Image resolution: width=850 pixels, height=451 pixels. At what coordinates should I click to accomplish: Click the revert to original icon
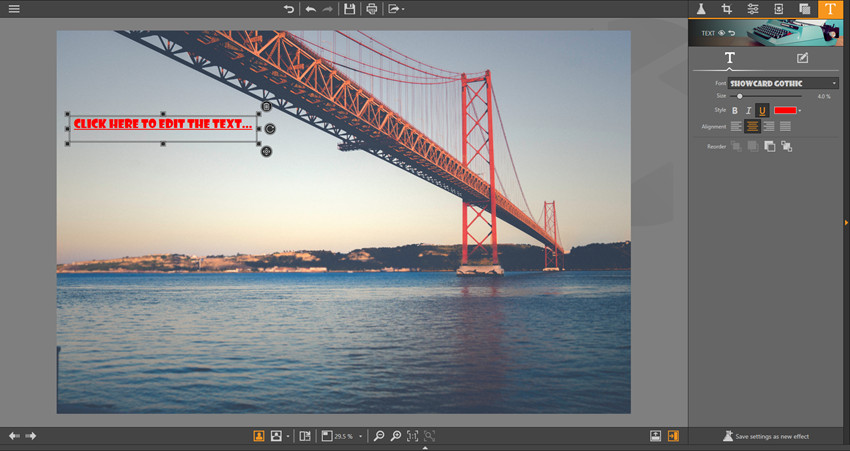(x=289, y=9)
